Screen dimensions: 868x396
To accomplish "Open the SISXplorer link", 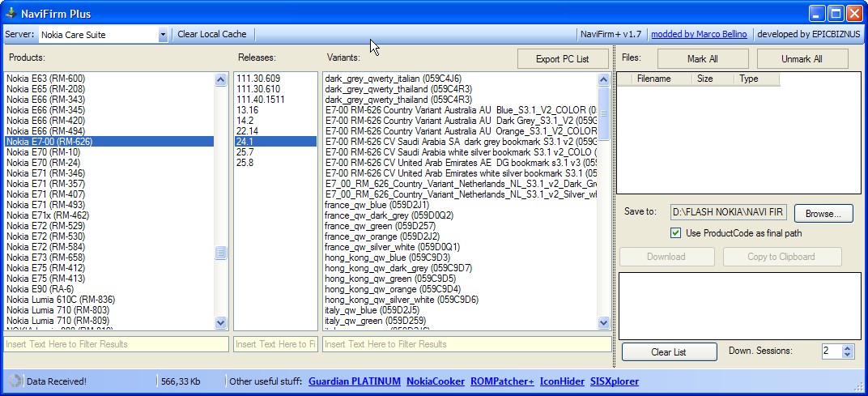I will pos(615,381).
